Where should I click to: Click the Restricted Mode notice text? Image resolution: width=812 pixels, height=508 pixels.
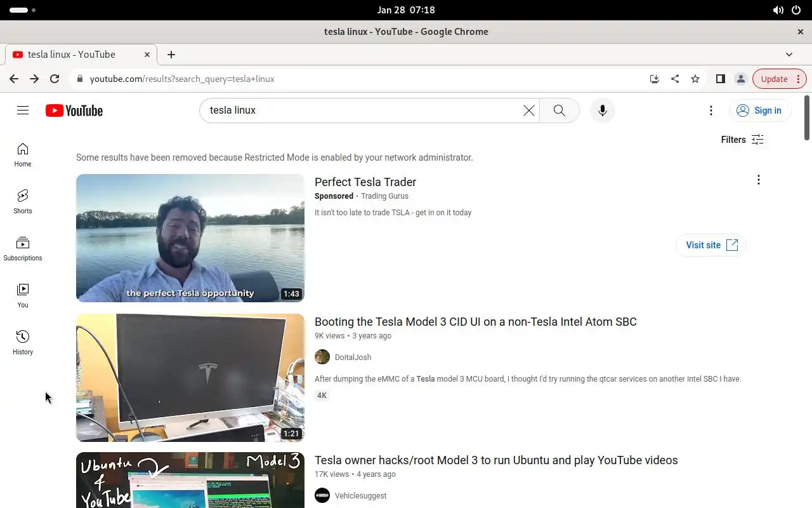[275, 157]
